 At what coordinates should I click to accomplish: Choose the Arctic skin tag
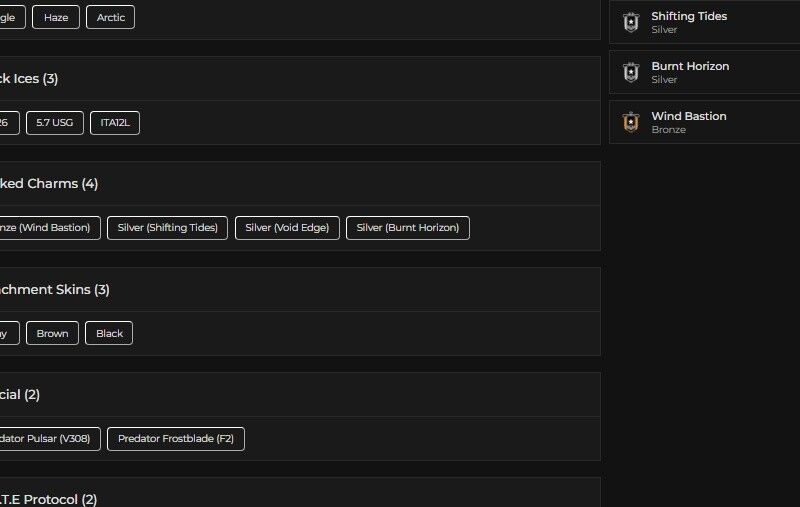pyautogui.click(x=110, y=17)
